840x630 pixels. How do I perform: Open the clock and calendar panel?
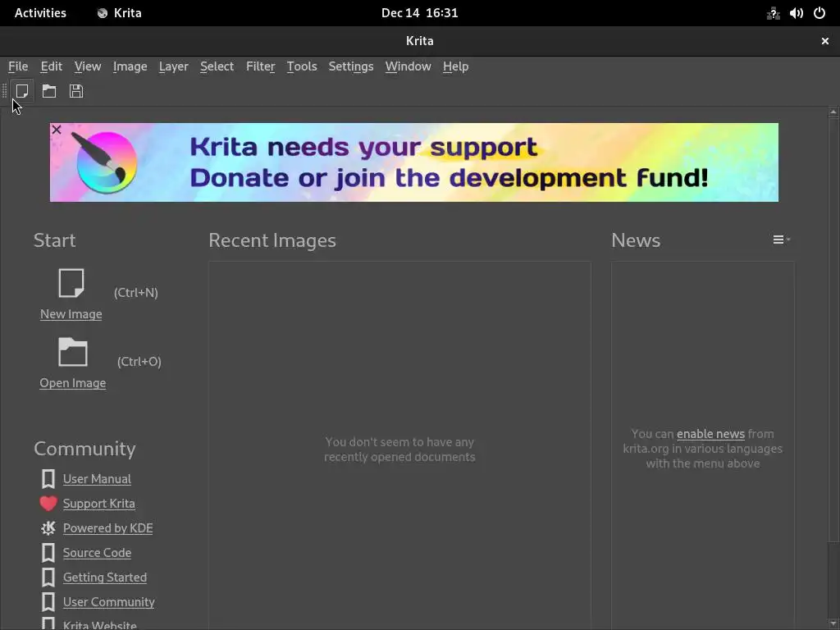click(419, 13)
